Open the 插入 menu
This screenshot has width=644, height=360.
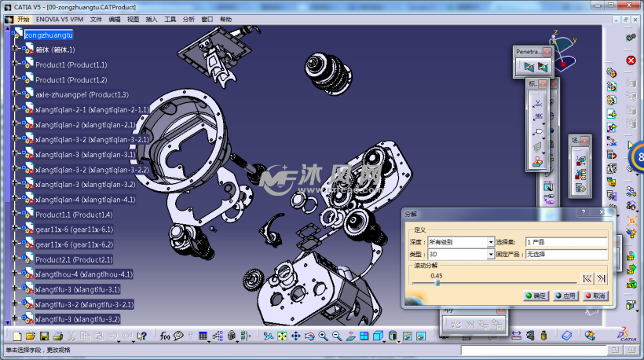[x=152, y=20]
